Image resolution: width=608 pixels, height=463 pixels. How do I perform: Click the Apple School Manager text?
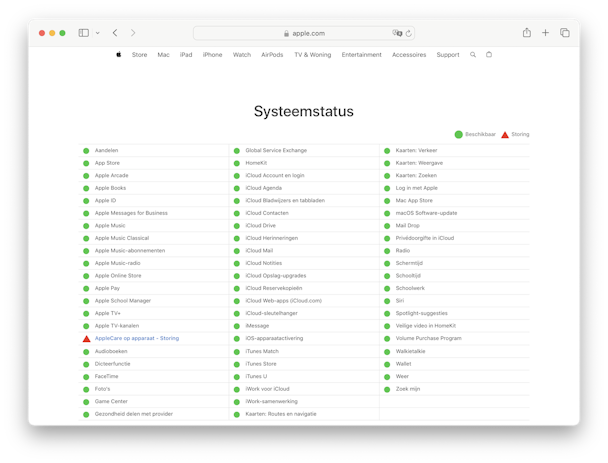(123, 301)
